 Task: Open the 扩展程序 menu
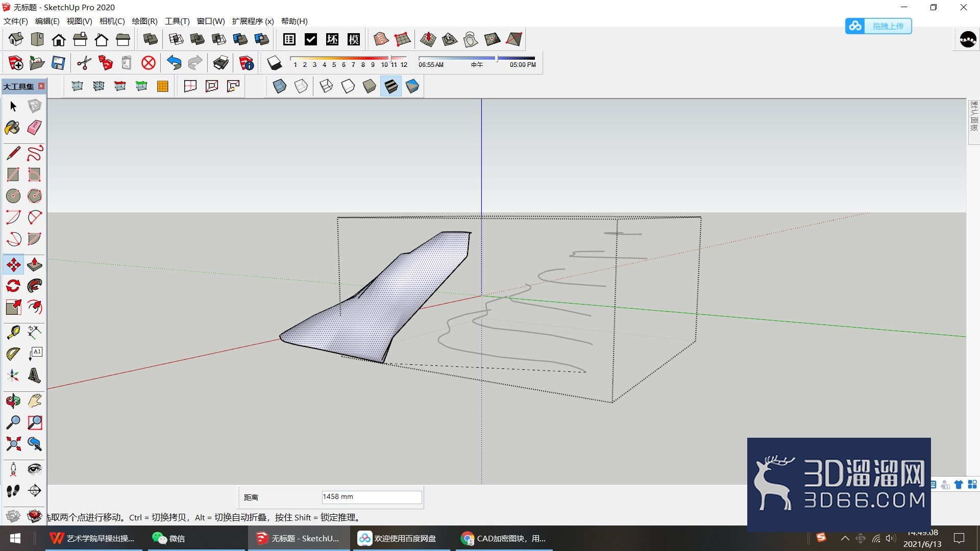pos(253,21)
